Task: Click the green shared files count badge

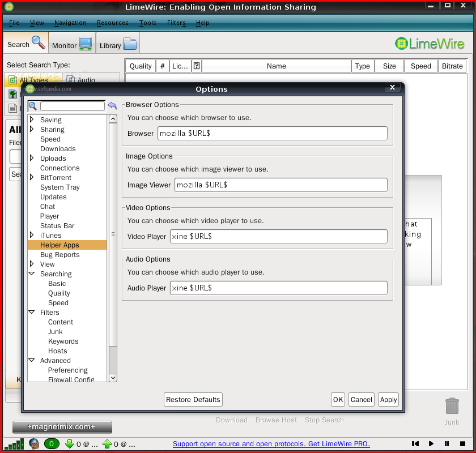Action: point(52,444)
